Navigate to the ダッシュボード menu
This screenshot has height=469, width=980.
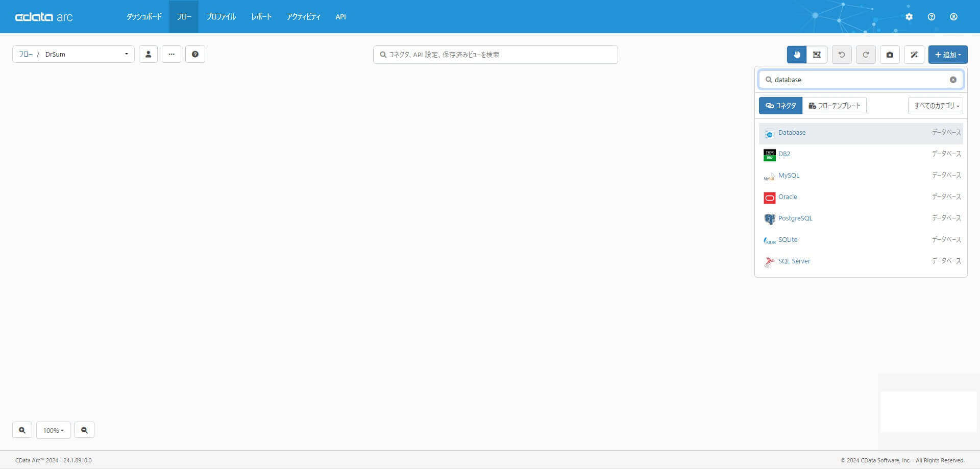[x=144, y=16]
